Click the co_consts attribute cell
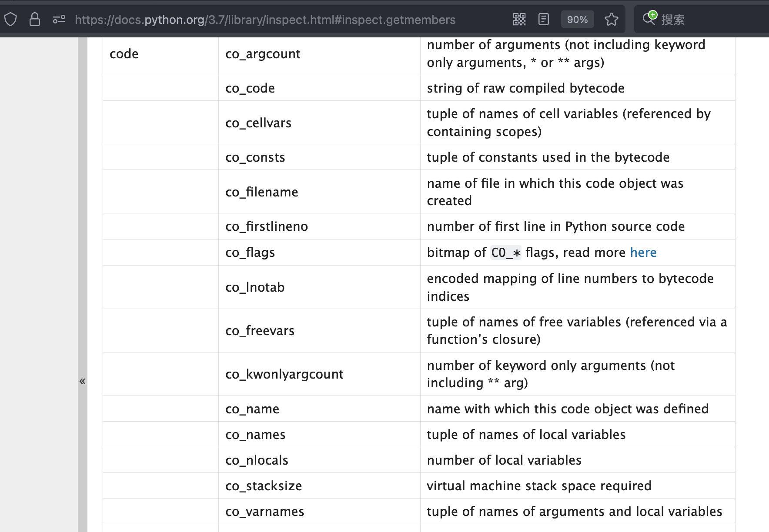 319,157
